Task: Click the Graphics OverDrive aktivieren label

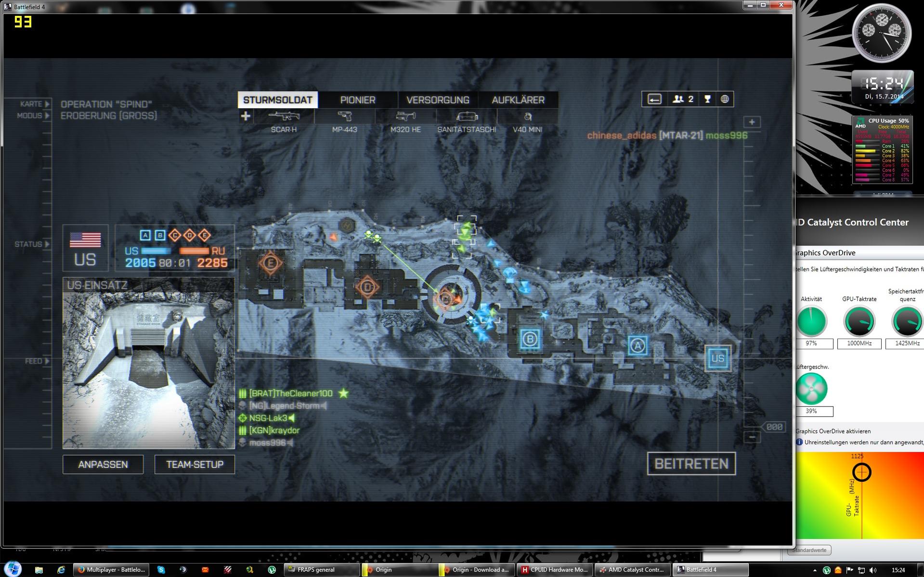Action: (x=833, y=431)
